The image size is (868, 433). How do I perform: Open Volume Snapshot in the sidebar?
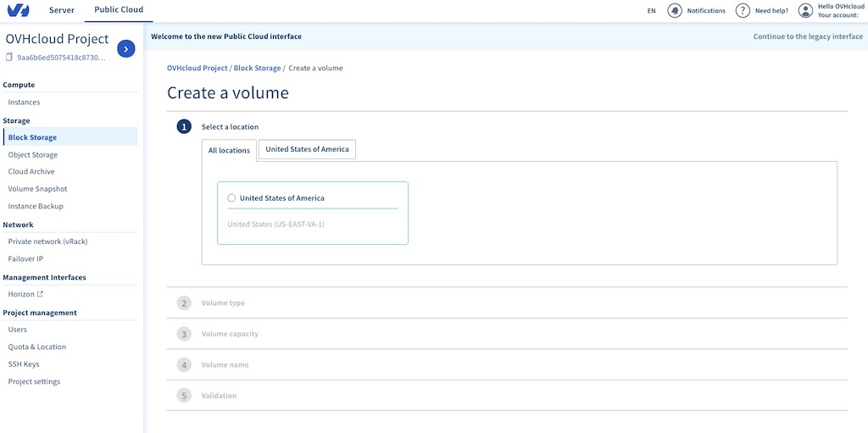pyautogui.click(x=37, y=189)
